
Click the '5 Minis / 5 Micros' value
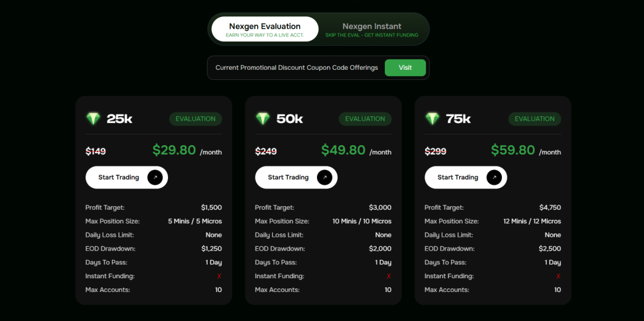(195, 221)
